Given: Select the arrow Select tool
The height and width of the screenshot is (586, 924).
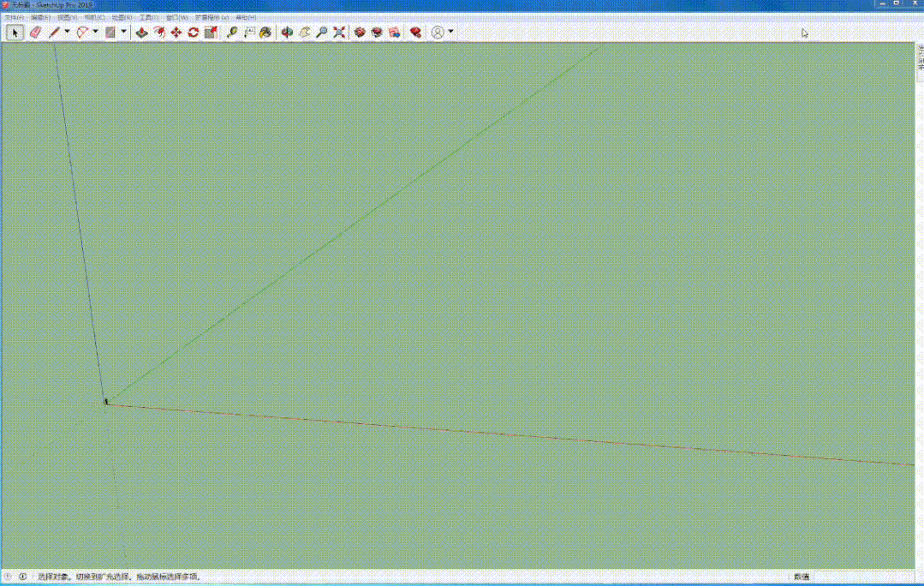Looking at the screenshot, I should point(15,33).
